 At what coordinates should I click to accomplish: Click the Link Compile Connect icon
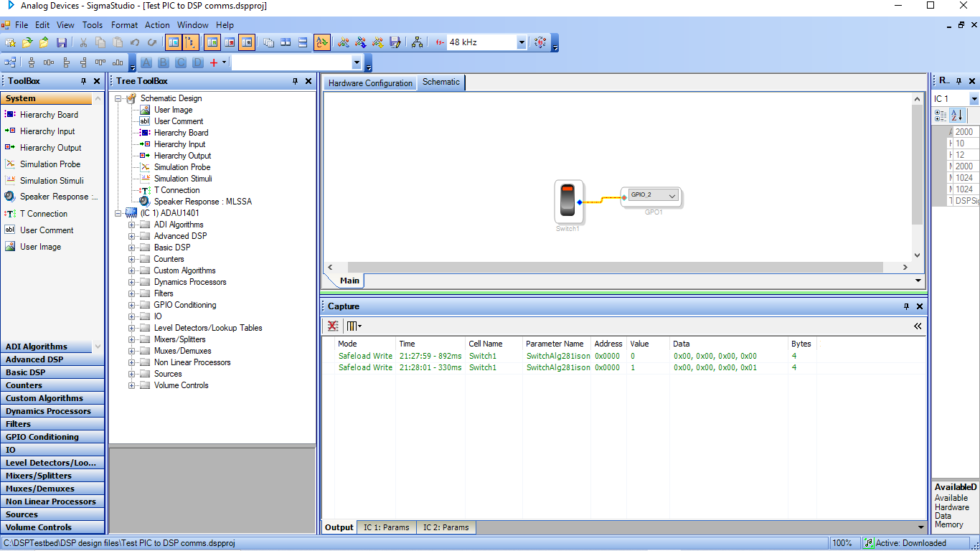pyautogui.click(x=361, y=42)
